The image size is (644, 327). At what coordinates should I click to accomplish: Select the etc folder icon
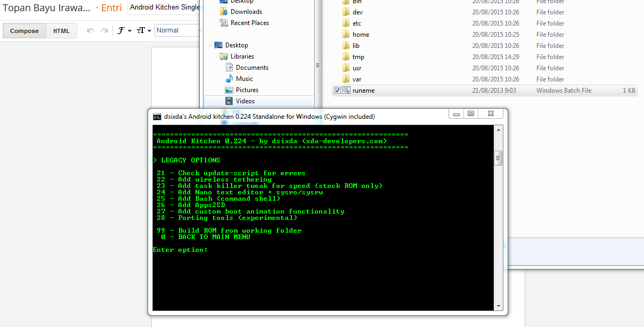346,23
